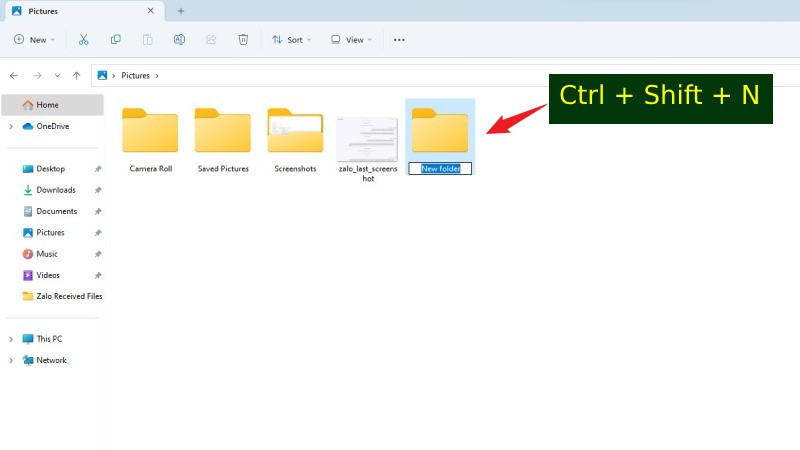The height and width of the screenshot is (450, 800).
Task: Click the pin icon beside Desktop
Action: tap(97, 169)
